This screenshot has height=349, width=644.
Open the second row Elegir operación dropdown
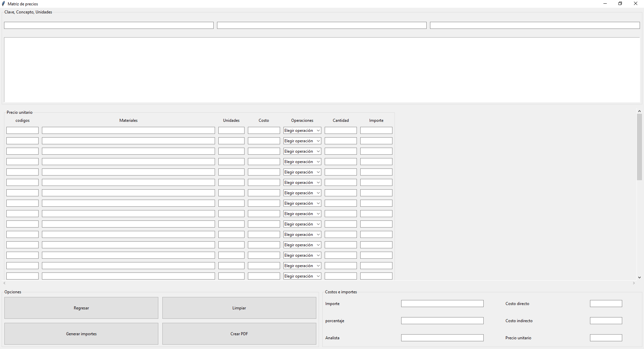(x=302, y=141)
